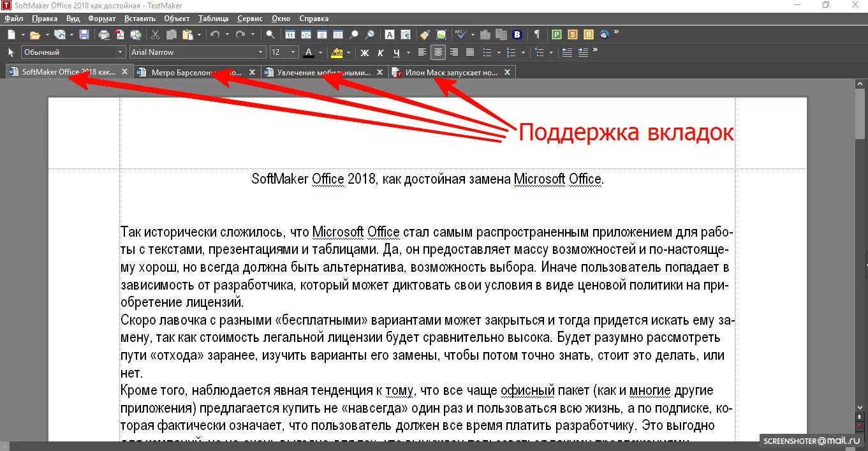Open Thunderbird mail icon in toolbar

coord(605,34)
